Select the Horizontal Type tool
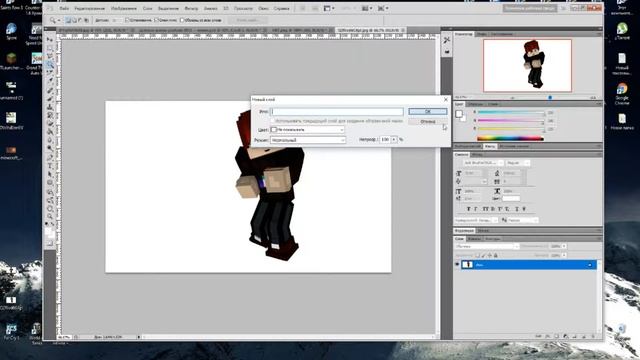Image resolution: width=640 pixels, height=360 pixels. pos(50,166)
